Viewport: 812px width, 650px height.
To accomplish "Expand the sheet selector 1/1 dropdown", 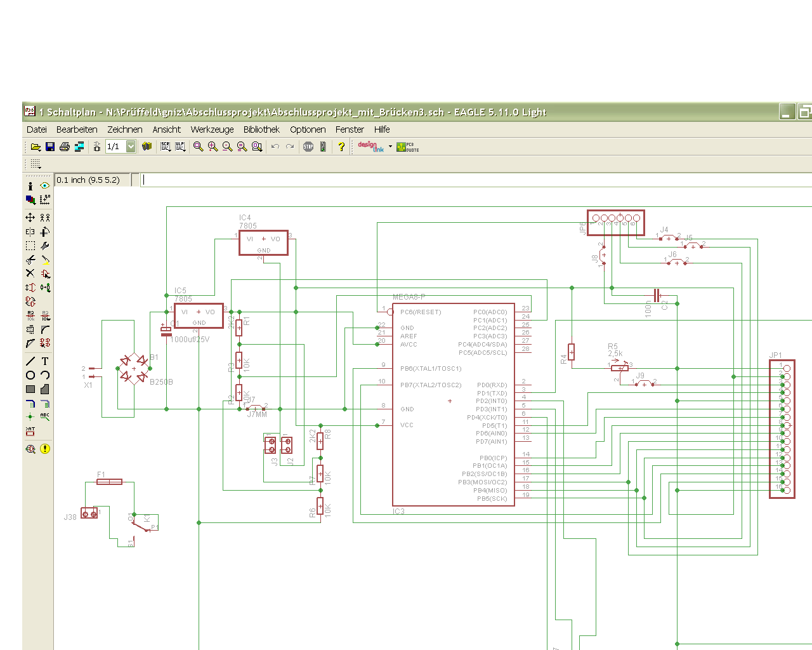I will point(131,147).
